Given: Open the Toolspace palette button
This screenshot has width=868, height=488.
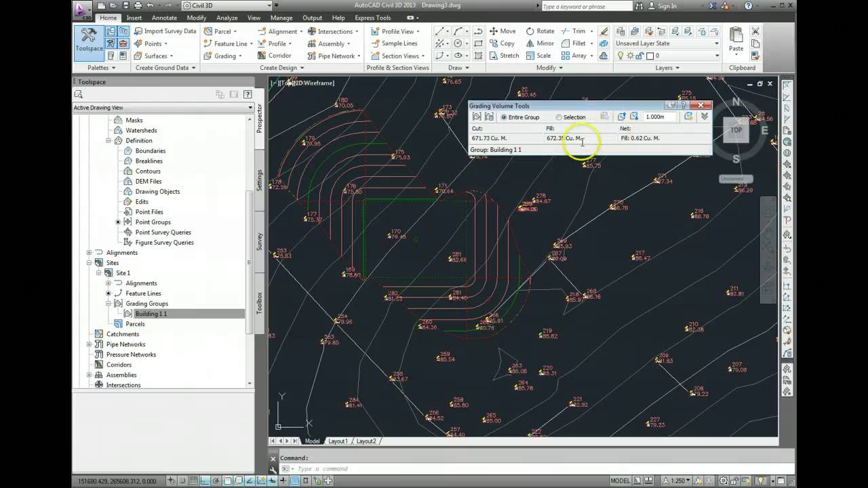Looking at the screenshot, I should click(89, 43).
